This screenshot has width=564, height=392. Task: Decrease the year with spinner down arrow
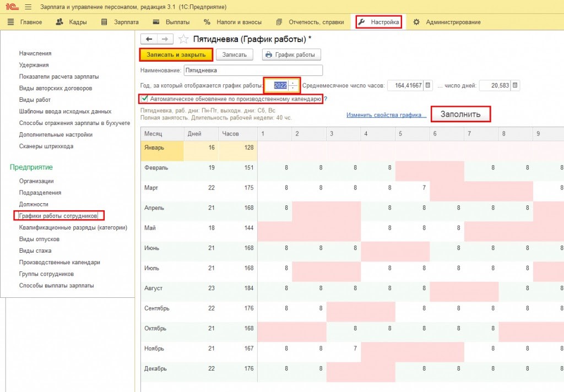293,88
